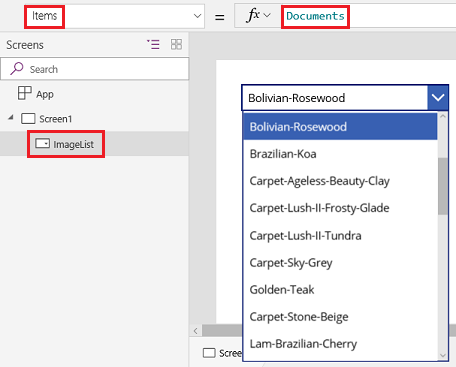Click the ImageList dropdown control icon
Viewport: 456px width, 367px height.
42,144
